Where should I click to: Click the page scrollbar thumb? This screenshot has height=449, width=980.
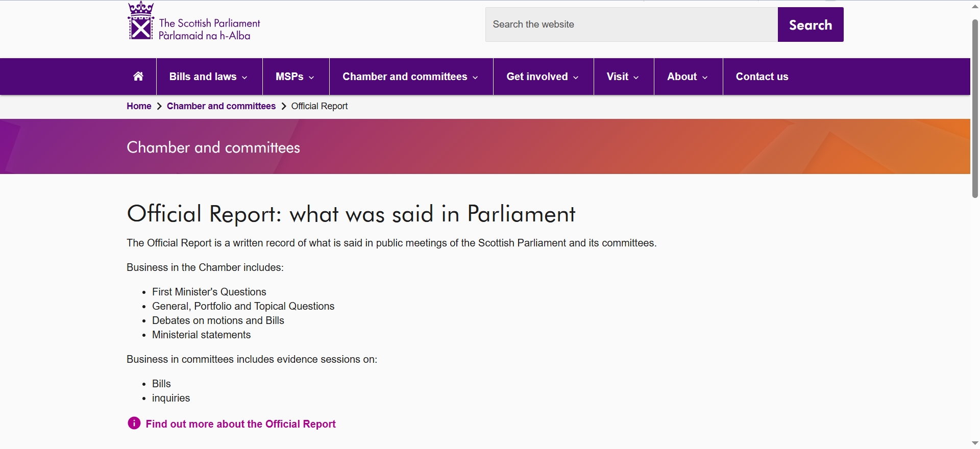(x=975, y=108)
